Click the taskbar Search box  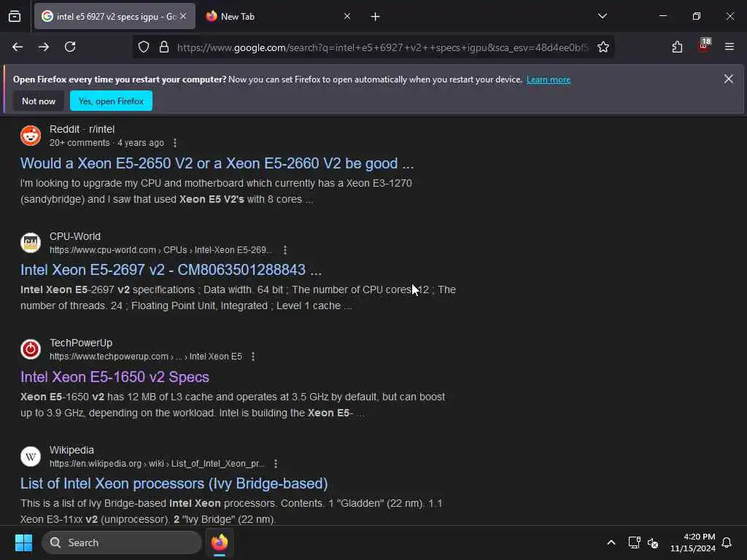[x=122, y=542]
